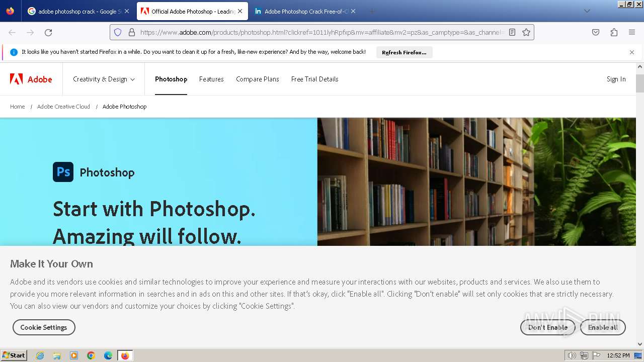Screen dimensions: 644x362
Task: Open the tracking protection shield icon
Action: click(x=118, y=32)
